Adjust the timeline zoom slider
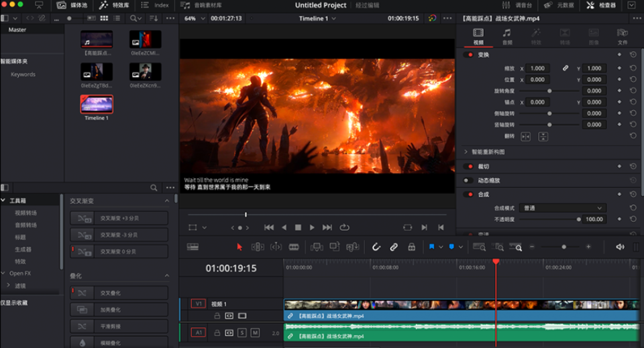The height and width of the screenshot is (348, 644). pos(563,247)
